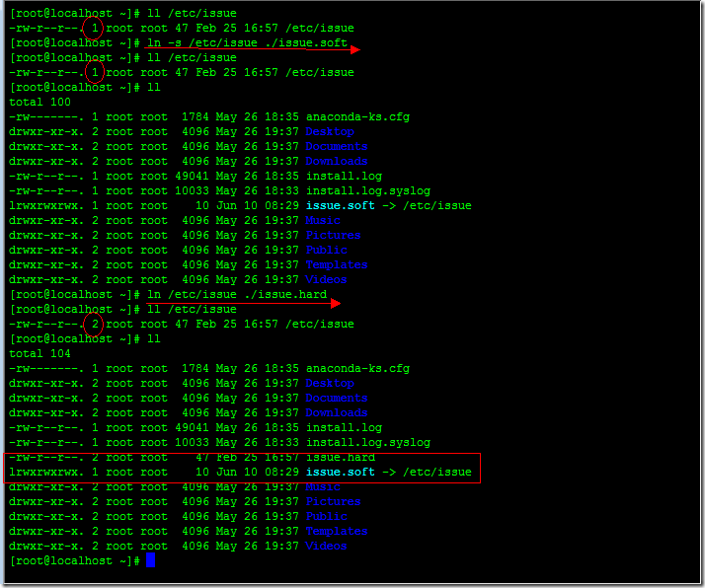Click '49041' size in the total 104 listing

click(192, 428)
